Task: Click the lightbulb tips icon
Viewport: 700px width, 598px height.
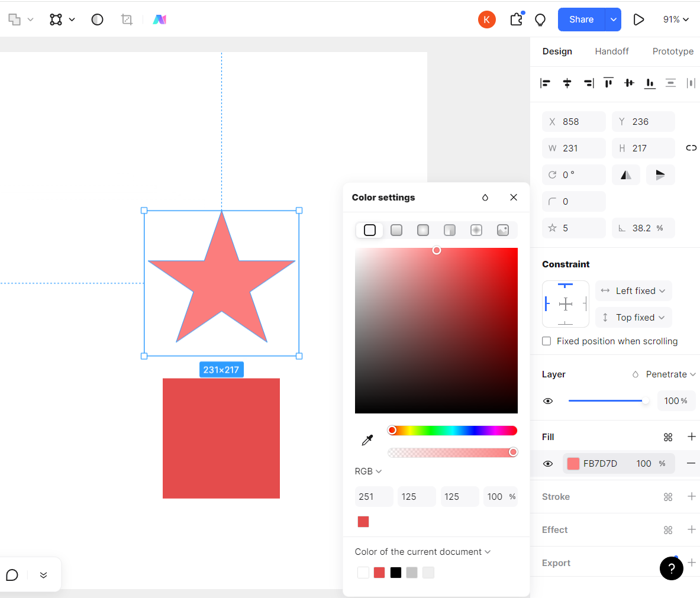Action: 540,20
